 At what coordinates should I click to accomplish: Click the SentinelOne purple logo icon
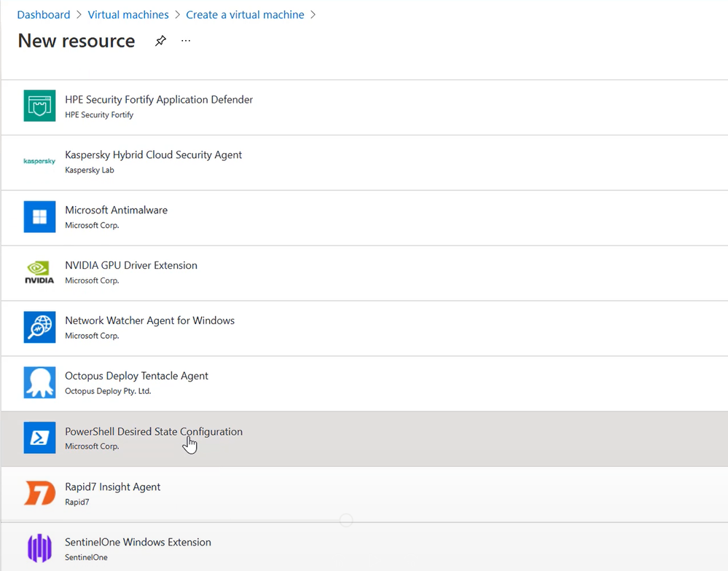pyautogui.click(x=39, y=548)
